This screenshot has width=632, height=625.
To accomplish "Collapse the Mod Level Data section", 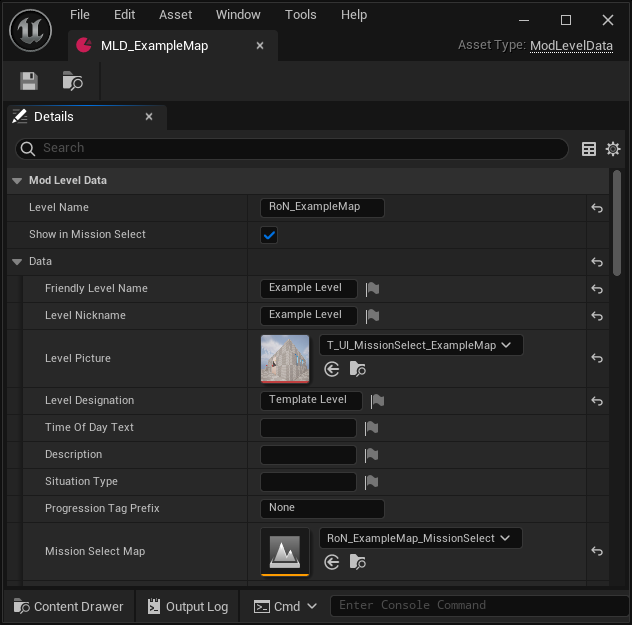I will tap(17, 181).
